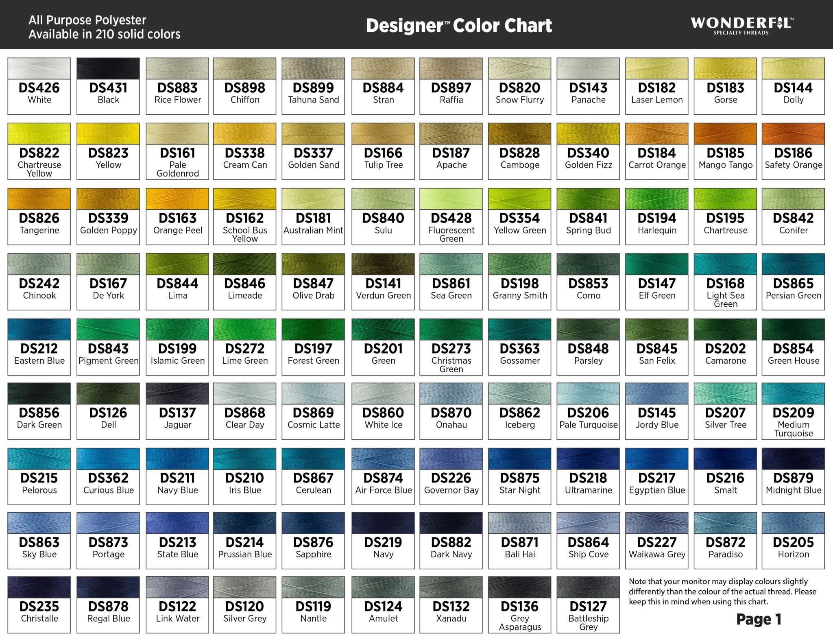Click the 'Granny Smith' color name
The height and width of the screenshot is (644, 833).
(520, 295)
